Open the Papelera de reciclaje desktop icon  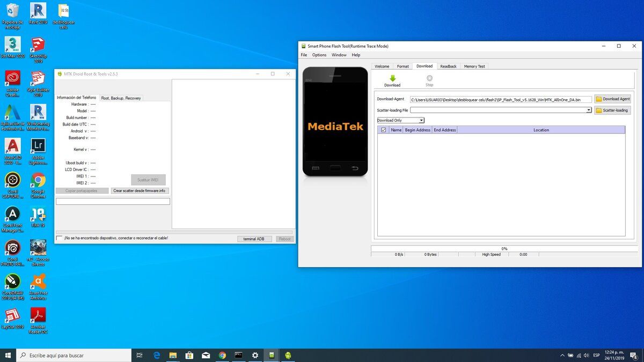(x=12, y=16)
